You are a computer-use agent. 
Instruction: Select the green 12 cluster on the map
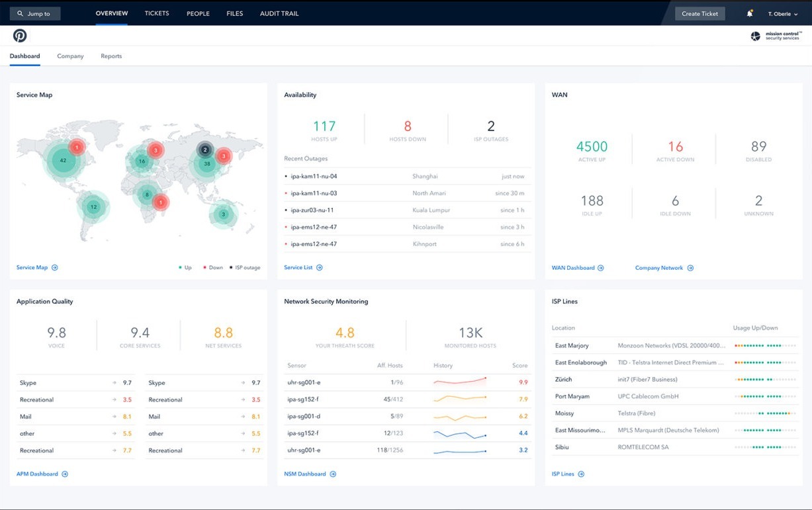pos(94,207)
